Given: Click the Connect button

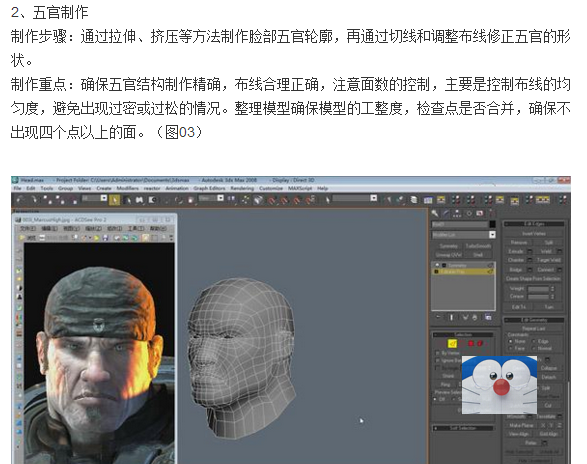Looking at the screenshot, I should [545, 269].
